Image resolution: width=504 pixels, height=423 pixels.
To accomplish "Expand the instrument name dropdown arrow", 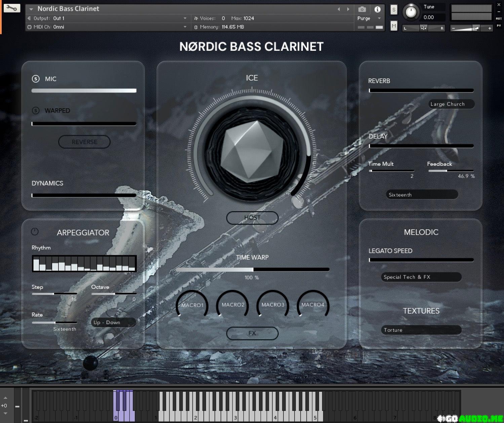I will coord(31,9).
